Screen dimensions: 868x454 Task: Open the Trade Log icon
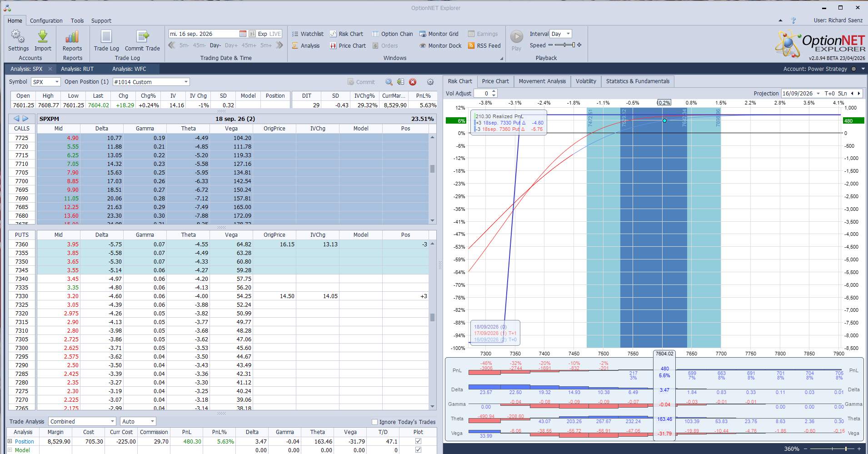(106, 36)
